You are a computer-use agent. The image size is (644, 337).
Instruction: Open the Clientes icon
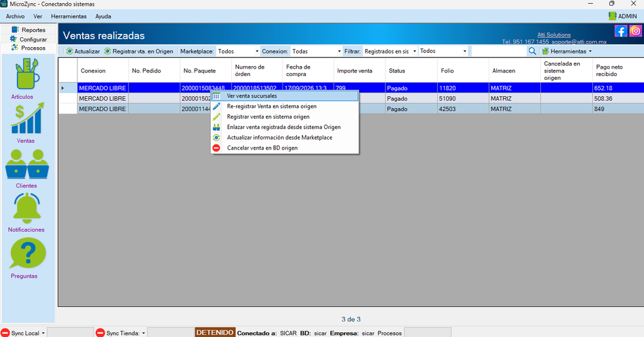click(x=27, y=163)
